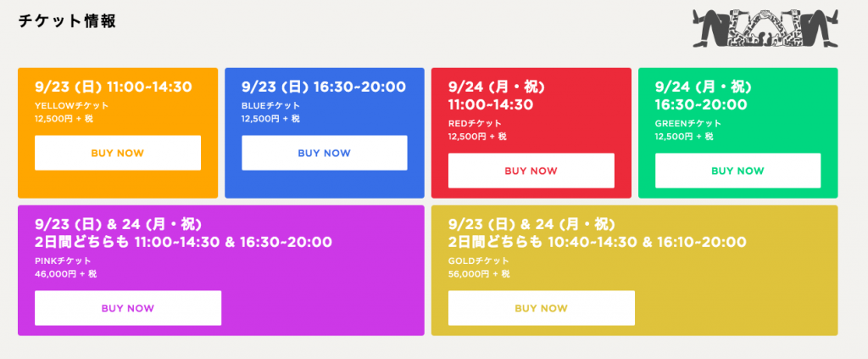Viewport: 868px width, 359px height.
Task: Buy the PINK two-day ticket
Action: [x=128, y=308]
